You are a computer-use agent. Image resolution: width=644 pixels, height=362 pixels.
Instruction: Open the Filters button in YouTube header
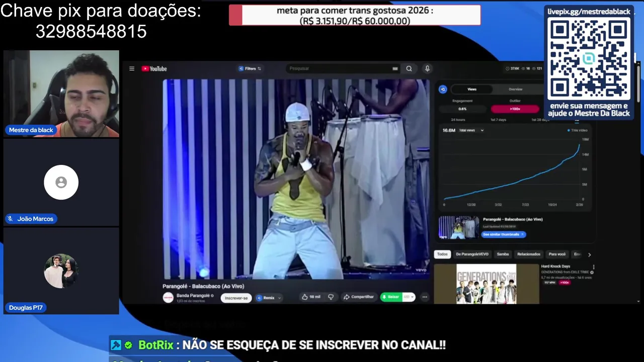(250, 68)
